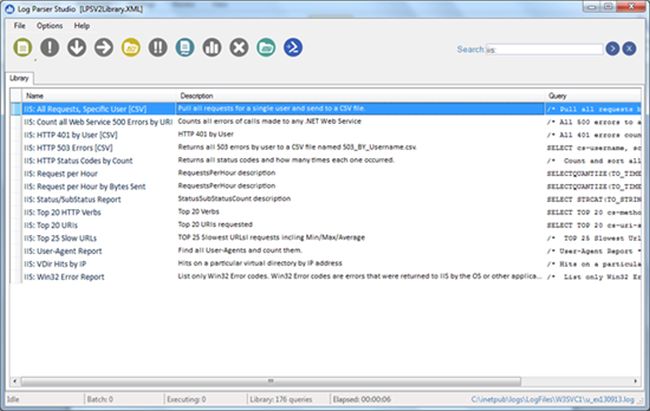Select IIS: Top 25 Slow URLs query

[x=60, y=238]
